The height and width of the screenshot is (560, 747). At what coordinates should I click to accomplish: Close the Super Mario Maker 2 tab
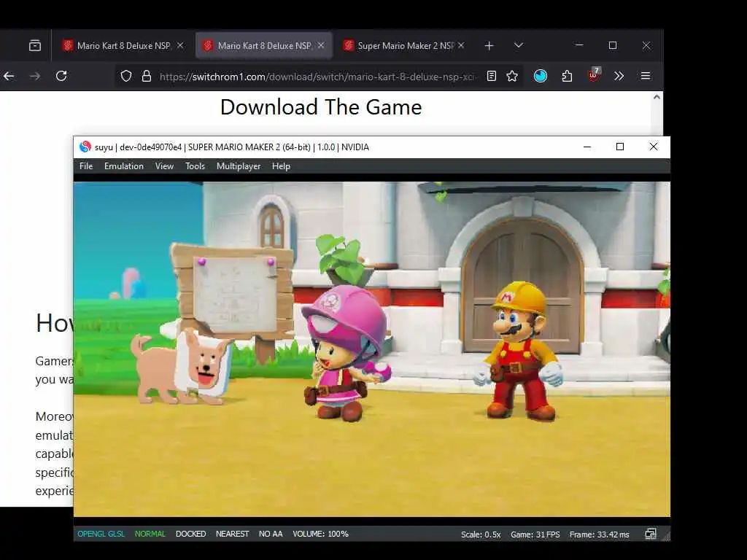point(461,45)
